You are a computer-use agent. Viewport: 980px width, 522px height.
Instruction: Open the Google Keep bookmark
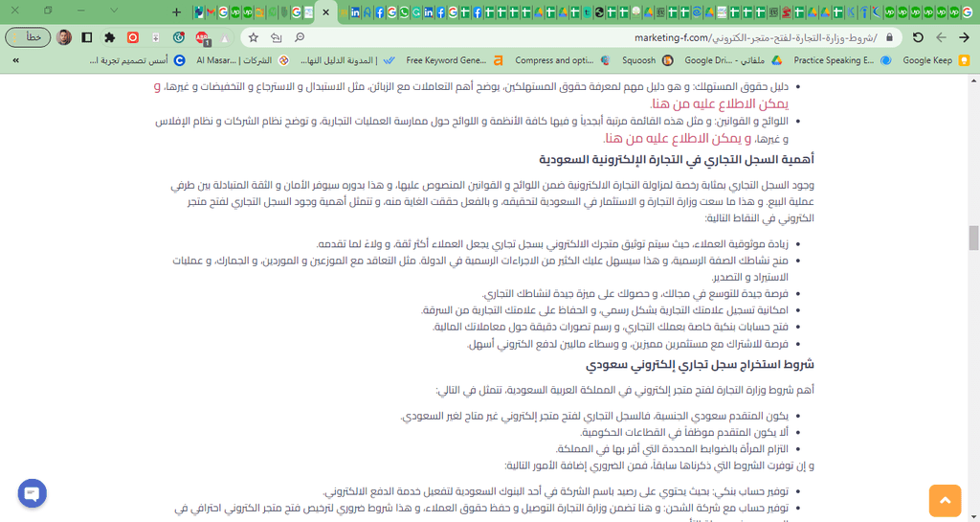point(936,60)
